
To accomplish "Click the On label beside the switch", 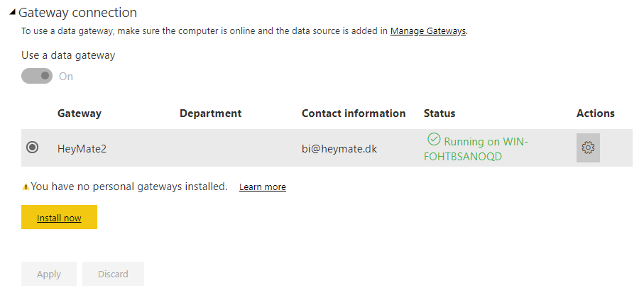I will click(66, 77).
